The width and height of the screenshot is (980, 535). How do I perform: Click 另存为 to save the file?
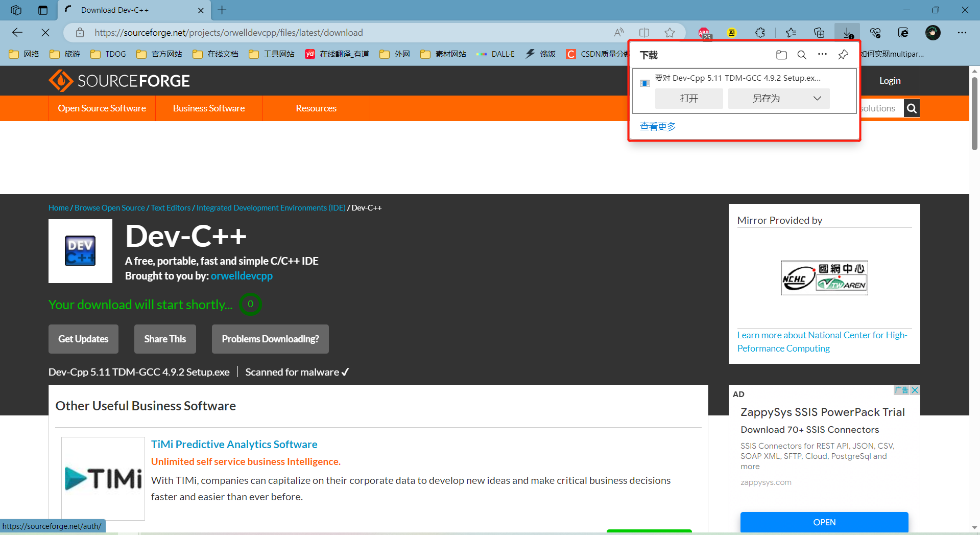767,99
